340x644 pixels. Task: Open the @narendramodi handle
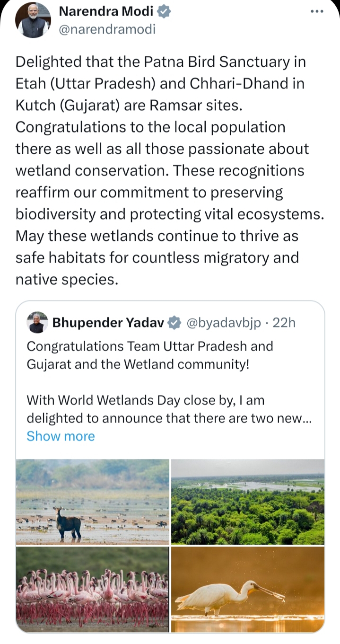click(106, 29)
